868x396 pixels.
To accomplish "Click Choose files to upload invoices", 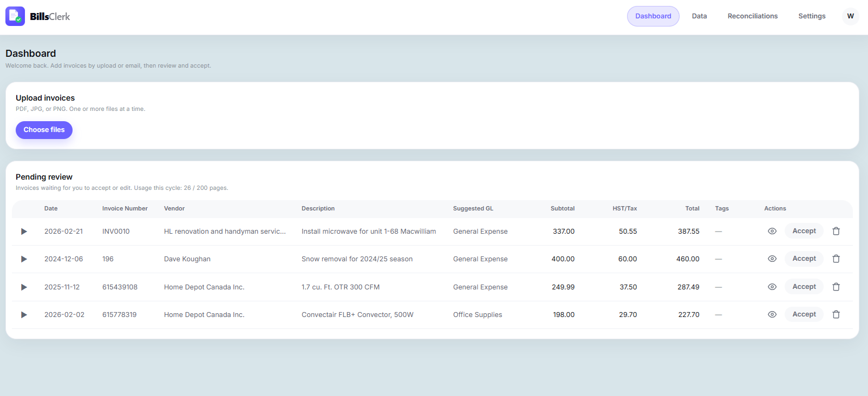I will [44, 130].
